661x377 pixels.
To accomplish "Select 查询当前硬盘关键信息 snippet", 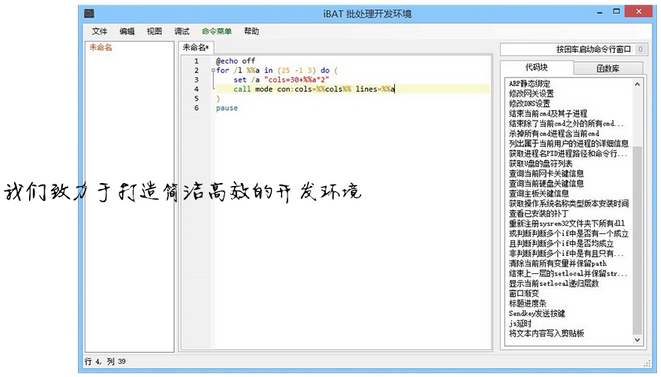I will click(x=546, y=183).
